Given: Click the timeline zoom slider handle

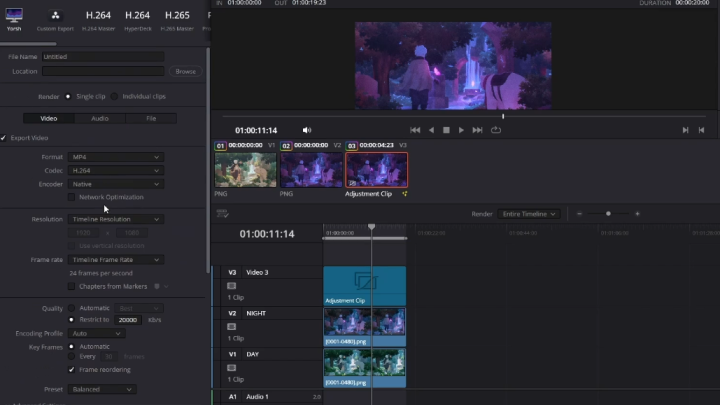Looking at the screenshot, I should click(x=608, y=214).
